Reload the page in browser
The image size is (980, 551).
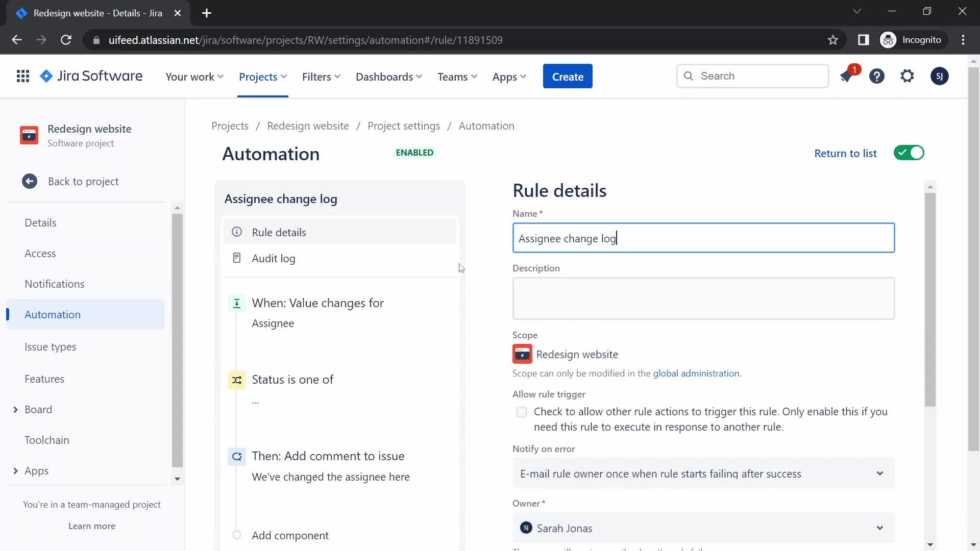coord(66,40)
